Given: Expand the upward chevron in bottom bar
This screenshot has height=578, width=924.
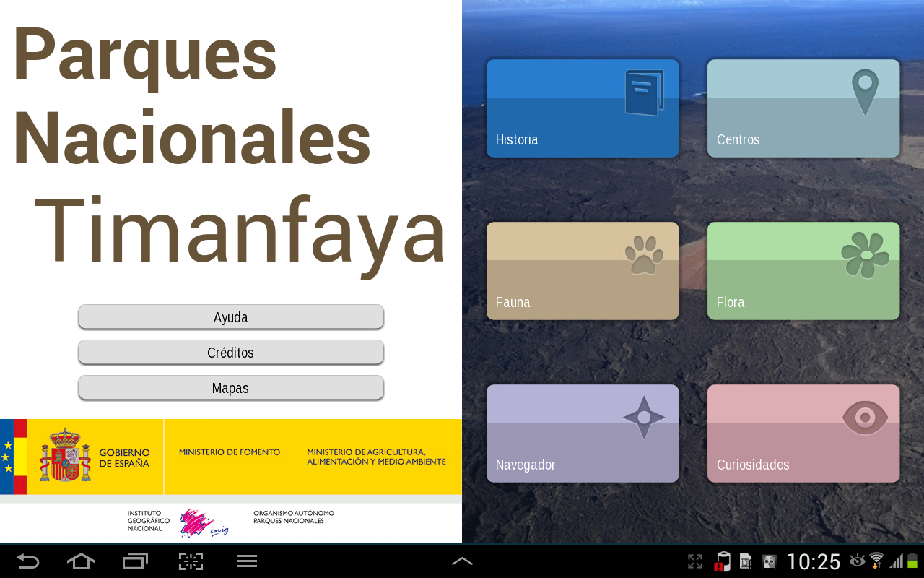Looking at the screenshot, I should click(x=462, y=561).
